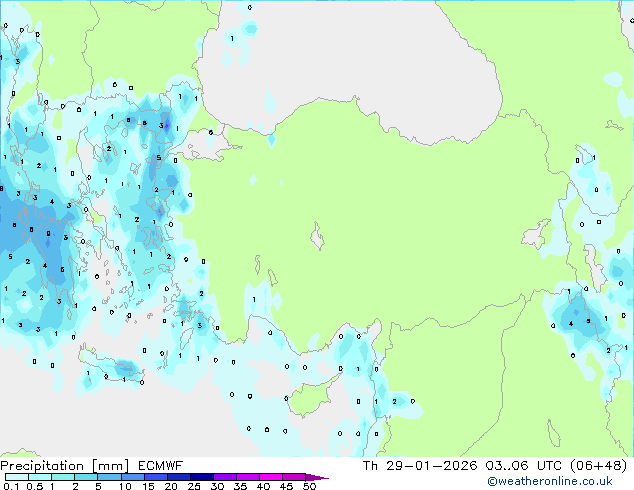This screenshot has height=490, width=634.
Task: Click the 30 mm purple legend swatch
Action: [x=224, y=477]
